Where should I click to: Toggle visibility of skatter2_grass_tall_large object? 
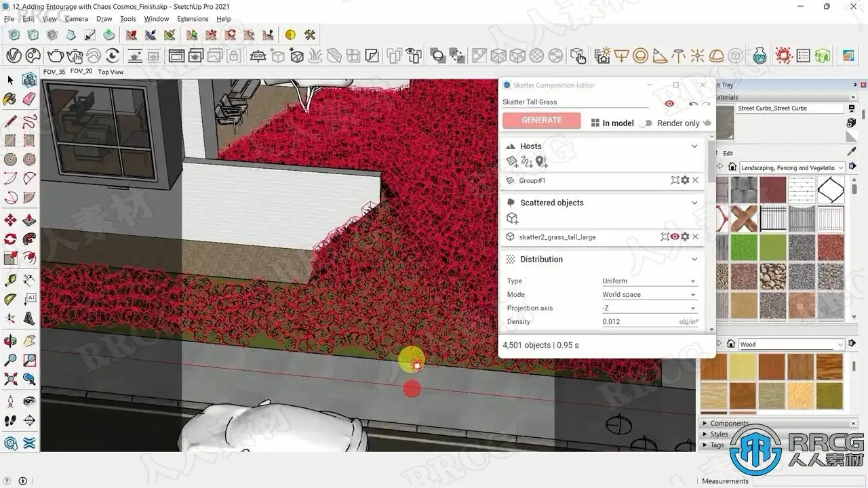pyautogui.click(x=675, y=237)
